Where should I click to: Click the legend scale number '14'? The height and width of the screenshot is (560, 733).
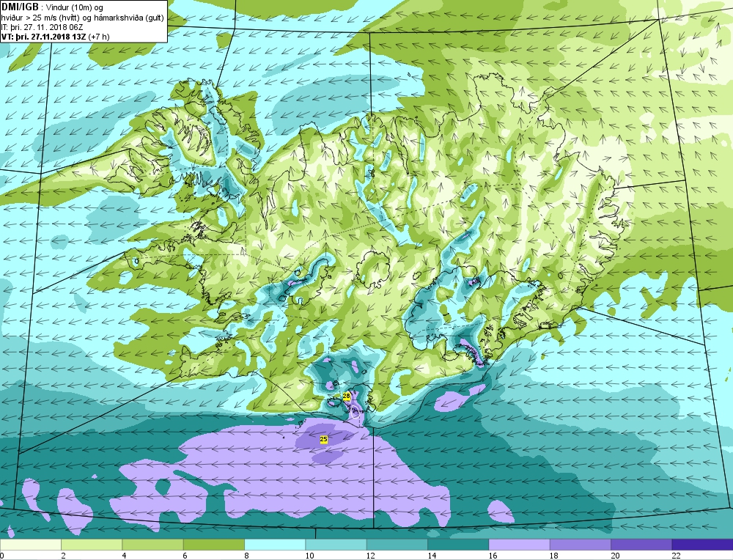(x=432, y=556)
